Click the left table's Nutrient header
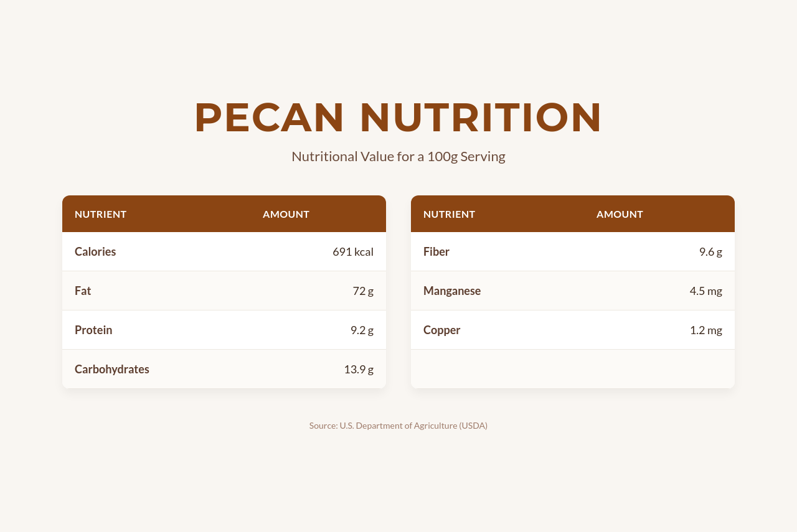Screen dimensions: 797x532 coord(101,214)
